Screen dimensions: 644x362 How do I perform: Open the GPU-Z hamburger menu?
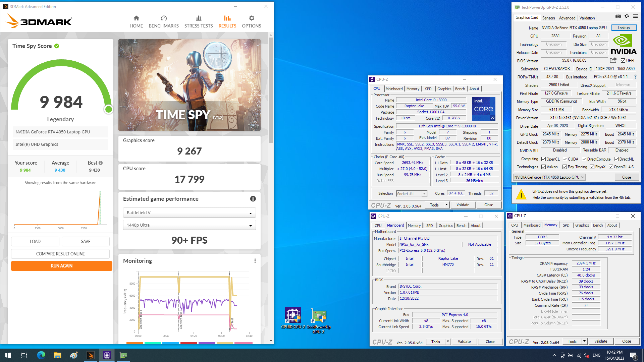635,16
